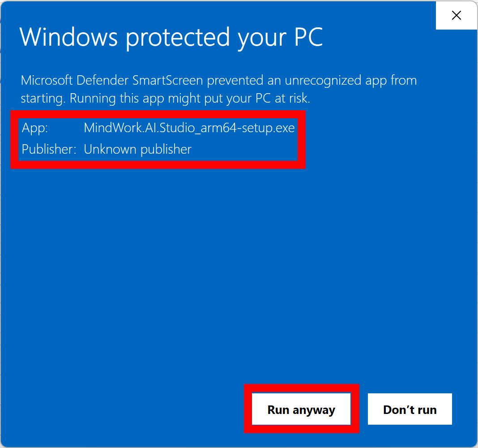
Task: Click the Microsoft Defender SmartScreen message
Action: (x=219, y=89)
